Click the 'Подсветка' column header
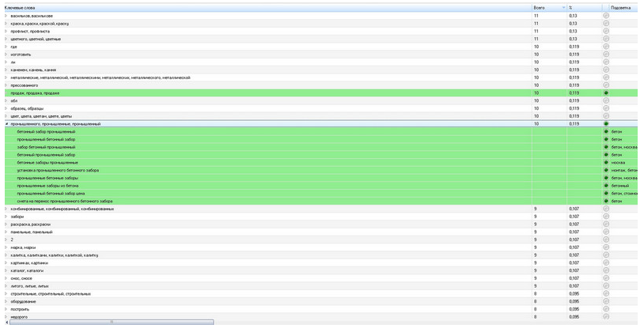This screenshot has width=644, height=332. tap(620, 7)
